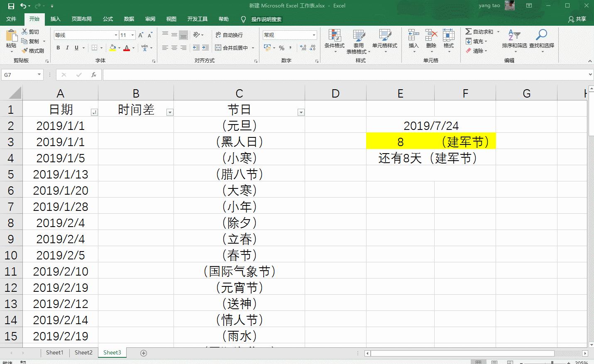Open the Cell Styles gallery

coord(385,41)
